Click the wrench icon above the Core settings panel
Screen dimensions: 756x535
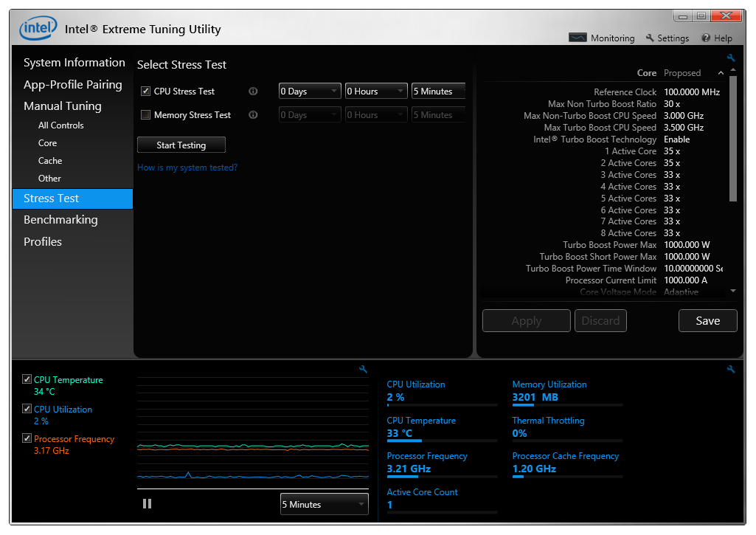(731, 58)
